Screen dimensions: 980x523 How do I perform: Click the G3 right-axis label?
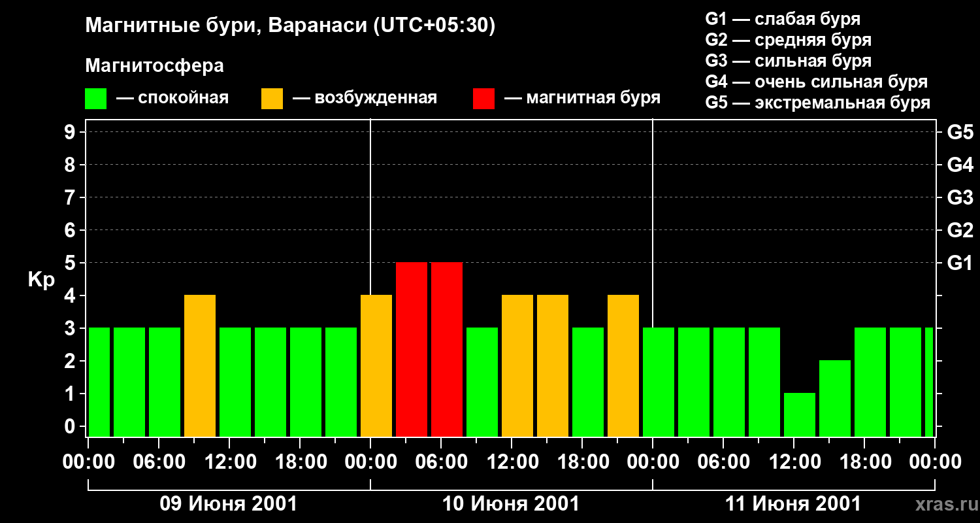pos(960,197)
